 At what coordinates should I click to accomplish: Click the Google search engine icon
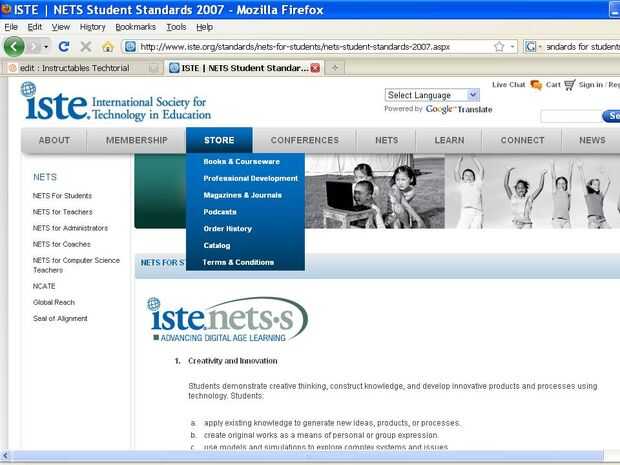point(530,47)
